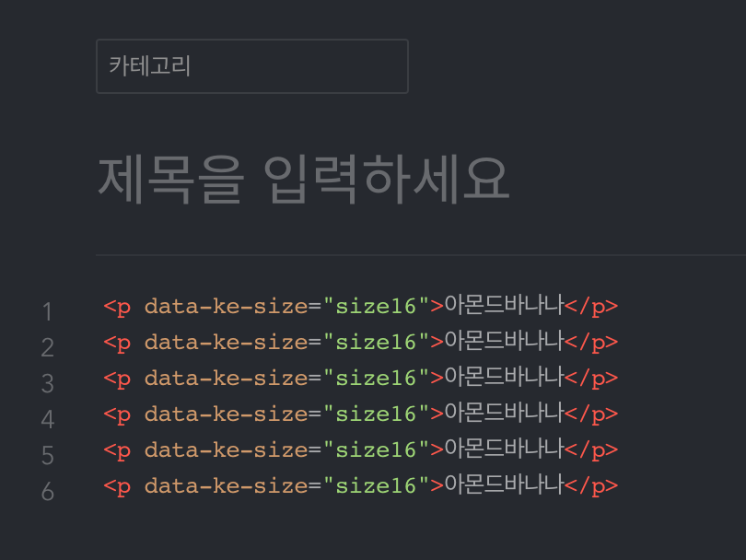Place cursor in the code editor on line 1

point(368,305)
